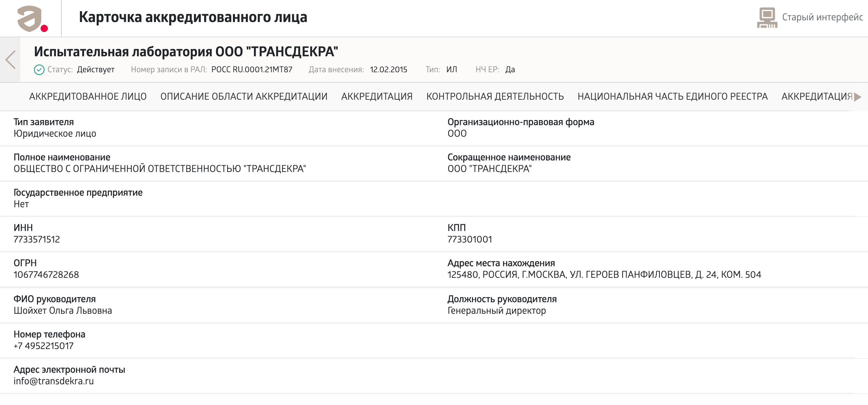Viewport: 868px width, 405px height.
Task: Click the label Полное наименование
Action: (x=62, y=157)
